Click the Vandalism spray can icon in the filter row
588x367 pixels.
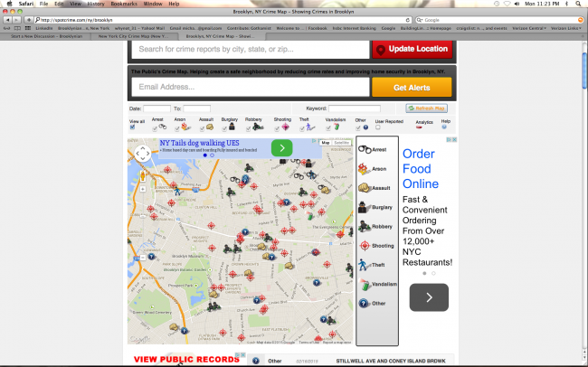[337, 127]
